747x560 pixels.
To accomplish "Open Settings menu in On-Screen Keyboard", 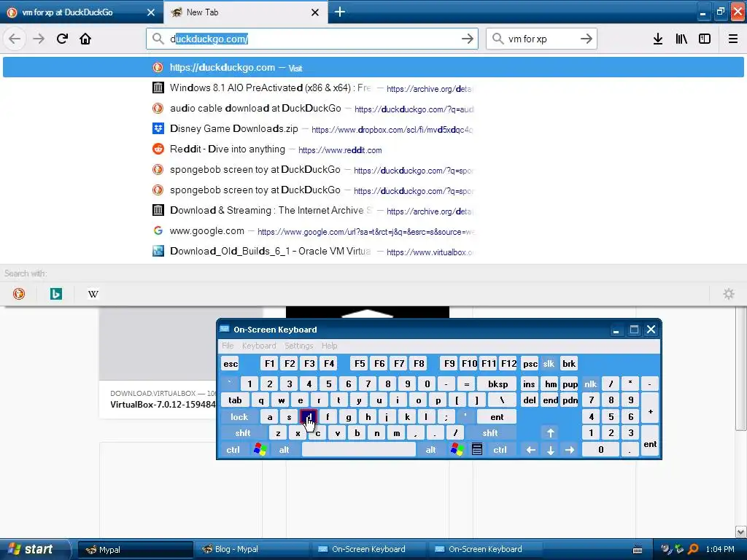I will (x=298, y=346).
